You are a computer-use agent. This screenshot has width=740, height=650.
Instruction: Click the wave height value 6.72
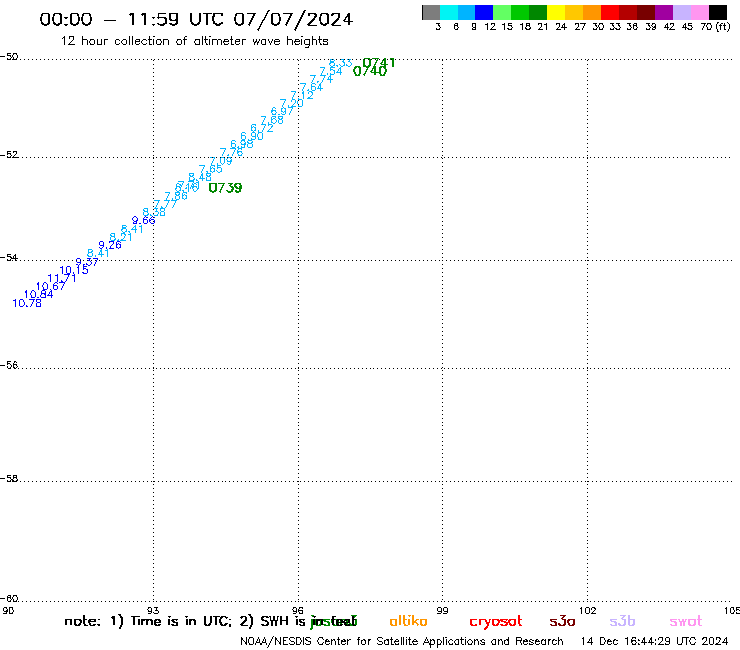(262, 128)
